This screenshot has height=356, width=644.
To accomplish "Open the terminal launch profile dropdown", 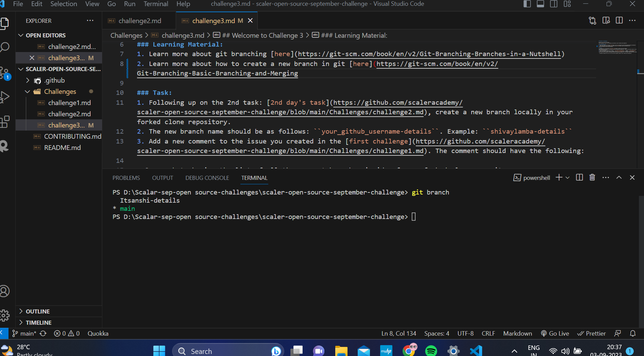I will (x=567, y=177).
